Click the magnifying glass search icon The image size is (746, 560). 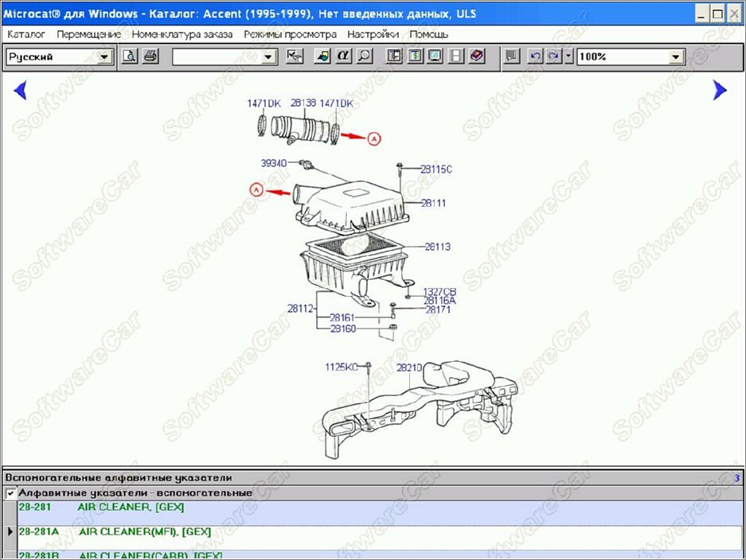click(364, 56)
